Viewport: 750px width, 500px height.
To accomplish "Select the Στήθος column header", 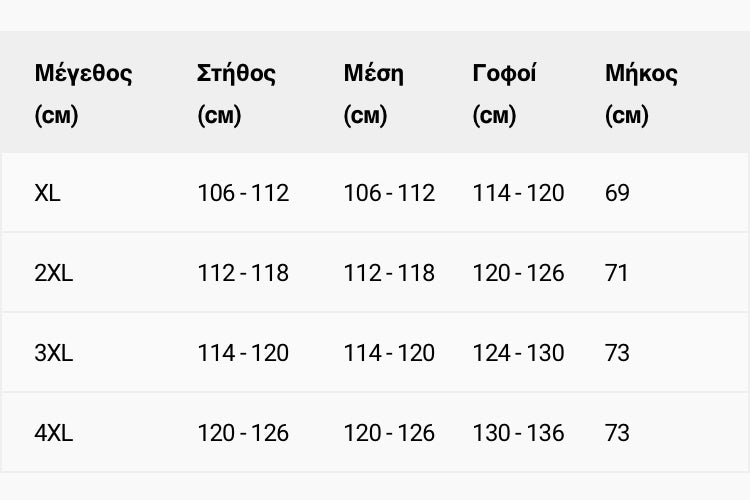I will [x=236, y=94].
